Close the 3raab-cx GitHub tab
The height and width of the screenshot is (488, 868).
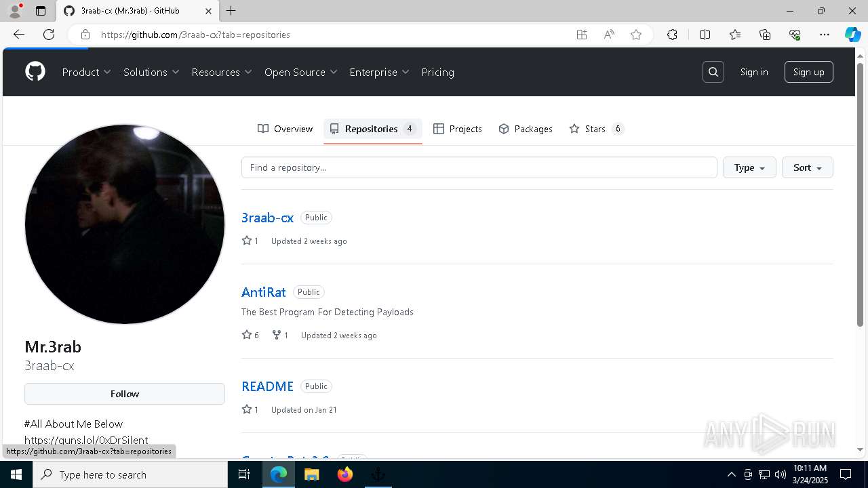[x=208, y=11]
